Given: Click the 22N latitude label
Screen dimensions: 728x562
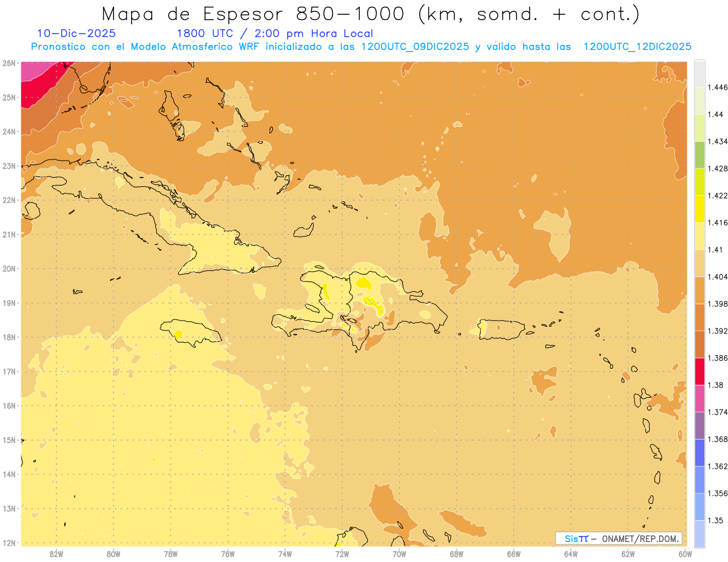Looking at the screenshot, I should point(8,200).
